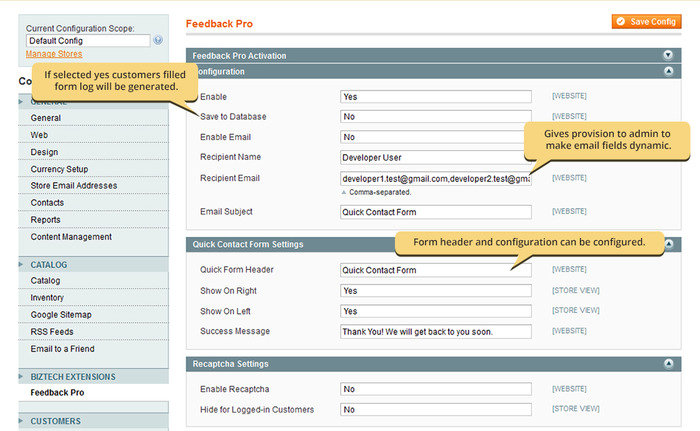Select Feedback Pro in sidebar
700x431 pixels.
click(57, 393)
